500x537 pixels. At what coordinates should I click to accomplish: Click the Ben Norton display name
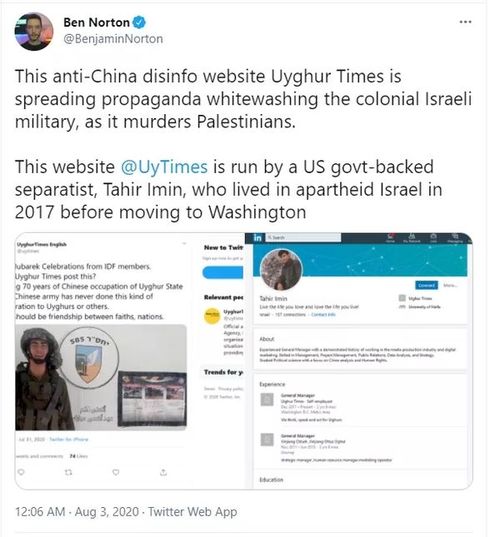(x=97, y=23)
